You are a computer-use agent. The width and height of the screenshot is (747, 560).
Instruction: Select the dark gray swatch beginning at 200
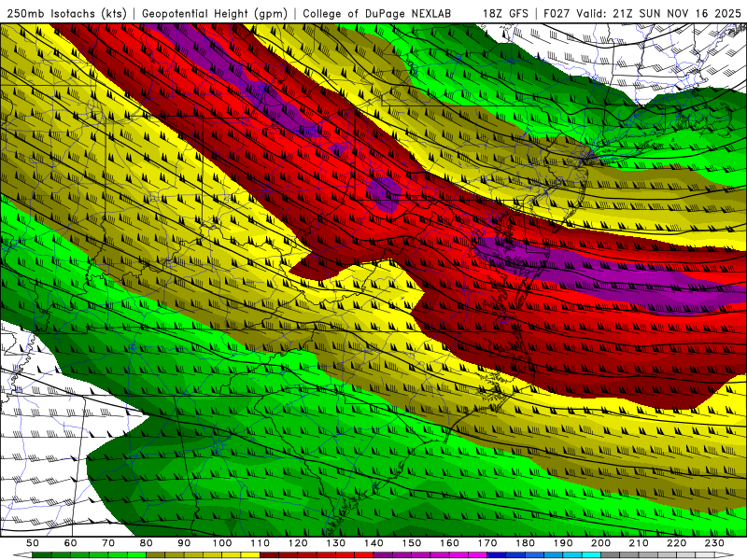[x=611, y=555]
